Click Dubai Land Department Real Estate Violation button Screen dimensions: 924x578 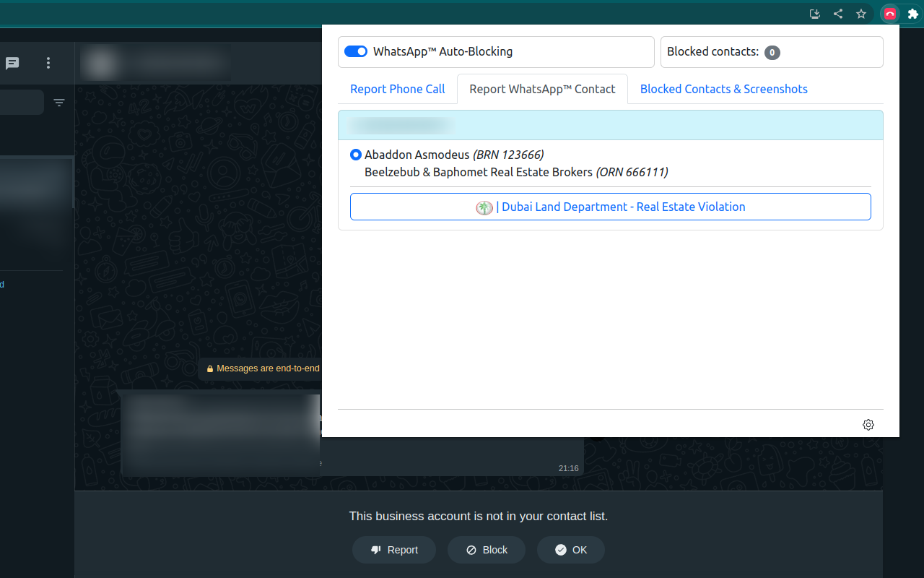611,207
